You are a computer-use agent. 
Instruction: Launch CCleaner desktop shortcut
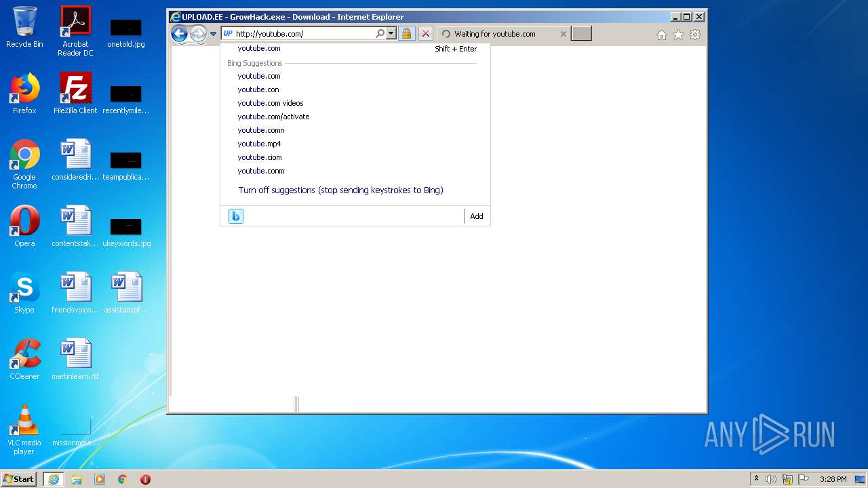24,359
